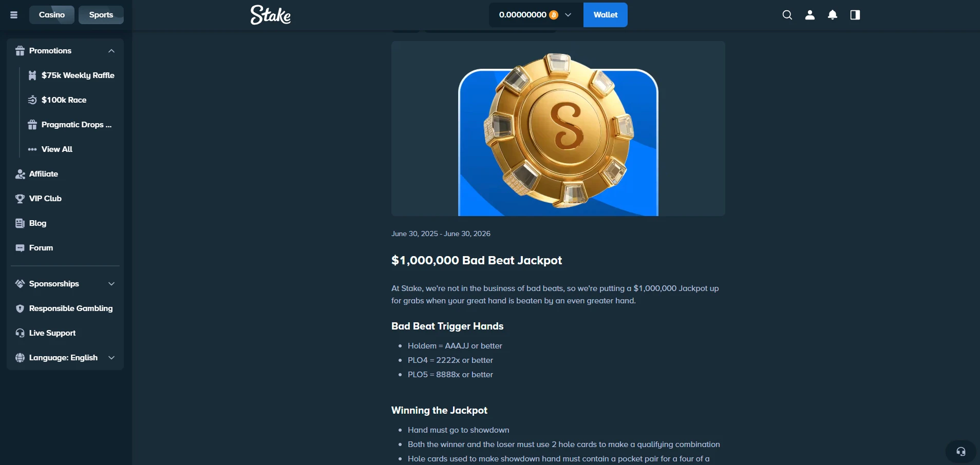Open the notifications bell
Screen dimensions: 980x465
833,15
